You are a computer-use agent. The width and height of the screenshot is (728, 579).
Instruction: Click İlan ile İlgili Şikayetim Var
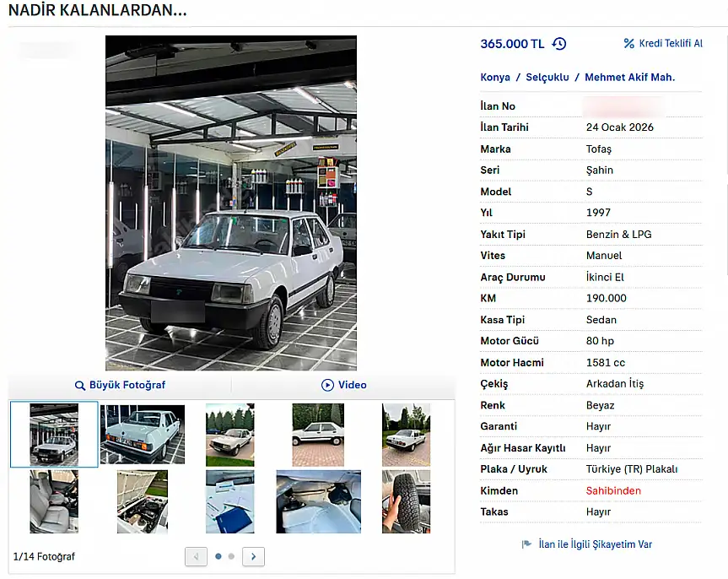pyautogui.click(x=595, y=544)
